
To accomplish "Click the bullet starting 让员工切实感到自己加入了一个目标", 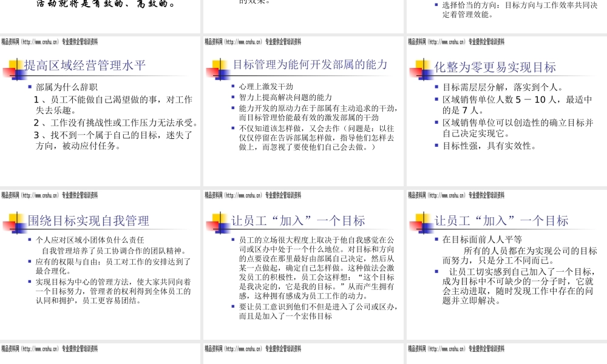I will tap(520, 286).
